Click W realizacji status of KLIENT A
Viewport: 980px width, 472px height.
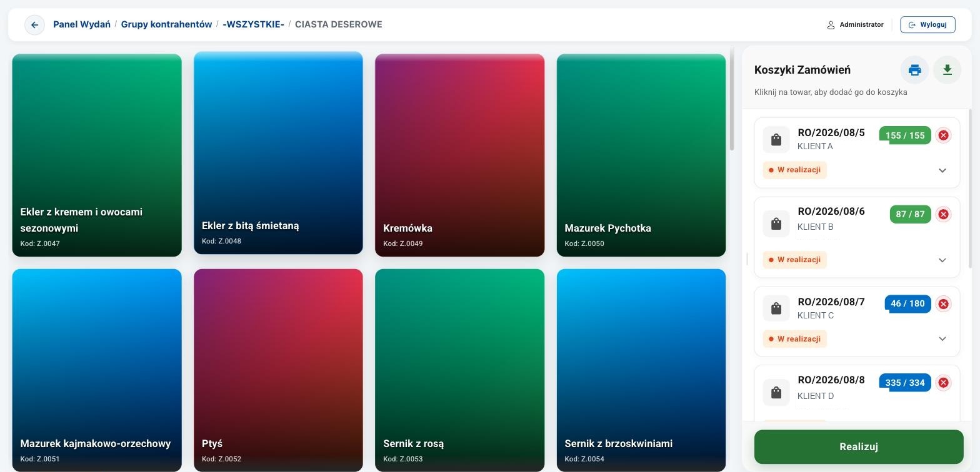click(x=795, y=170)
